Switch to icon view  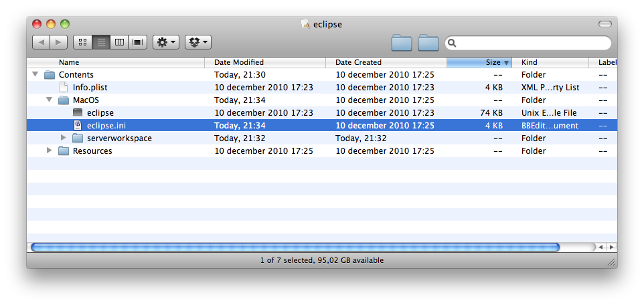click(82, 42)
